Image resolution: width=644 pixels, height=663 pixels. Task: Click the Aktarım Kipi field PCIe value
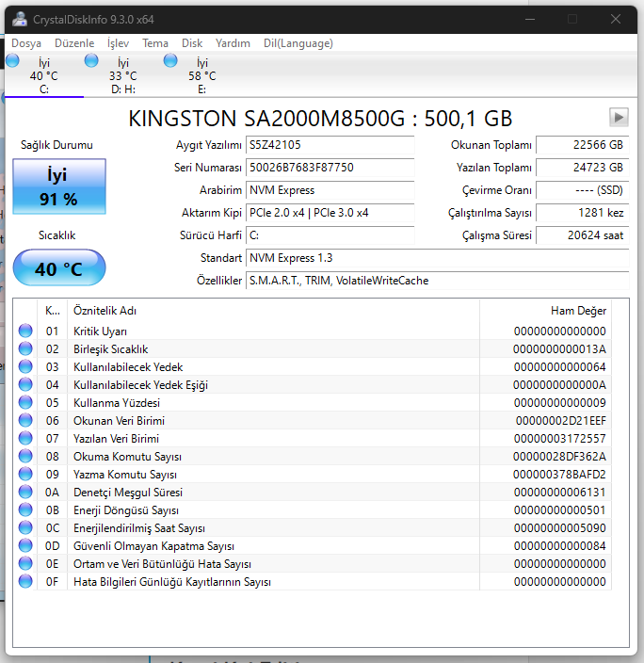click(x=330, y=213)
